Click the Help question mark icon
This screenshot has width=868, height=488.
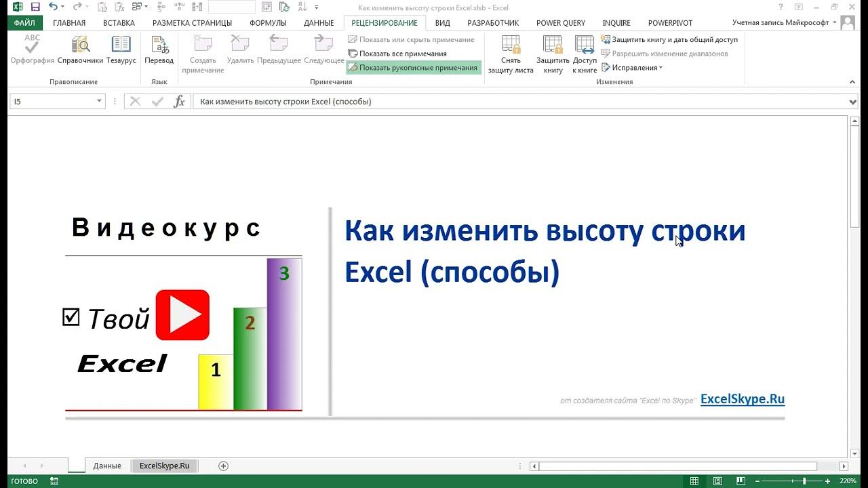[x=781, y=7]
